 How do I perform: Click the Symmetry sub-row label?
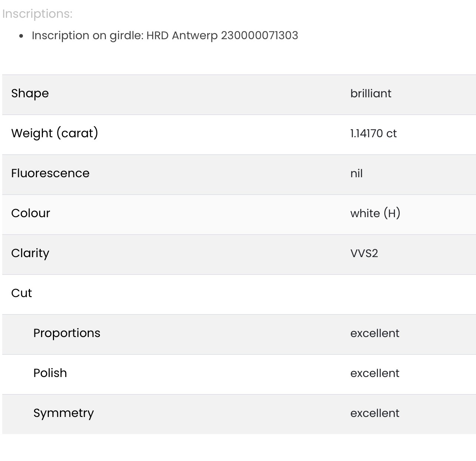tap(64, 413)
